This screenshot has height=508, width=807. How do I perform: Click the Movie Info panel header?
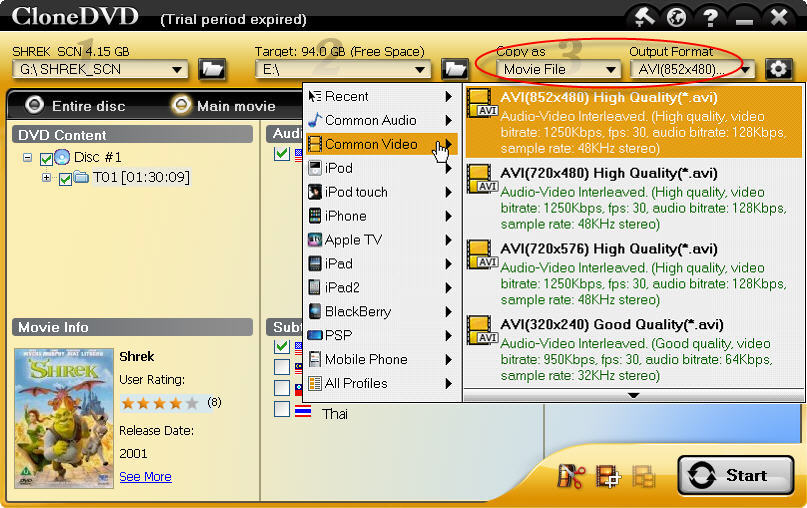tap(132, 327)
